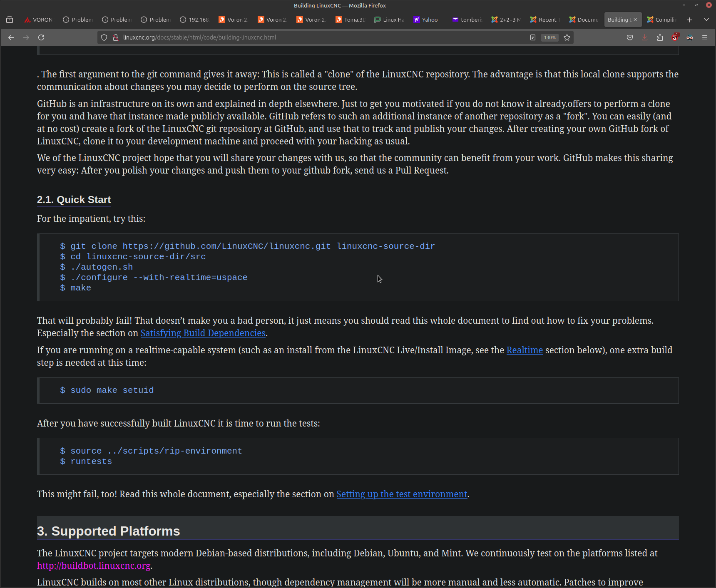The height and width of the screenshot is (588, 716).
Task: Maximize the Firefox window
Action: 696,5
